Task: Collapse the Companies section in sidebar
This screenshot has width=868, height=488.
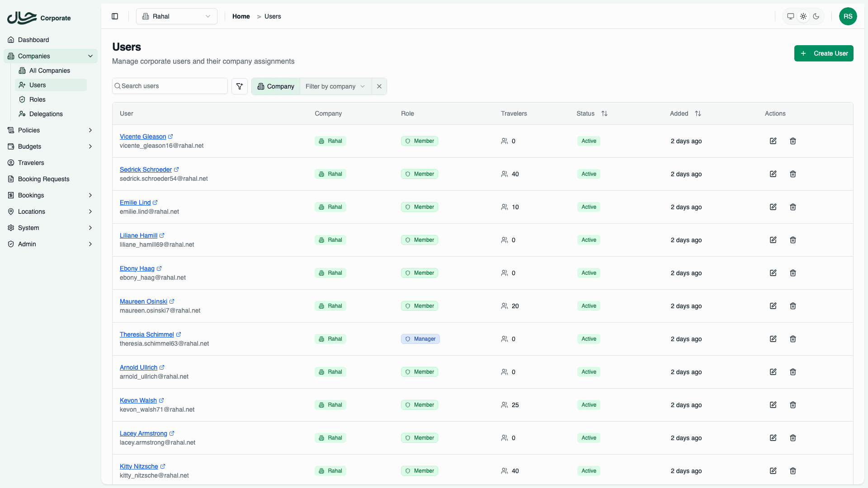Action: pos(90,56)
